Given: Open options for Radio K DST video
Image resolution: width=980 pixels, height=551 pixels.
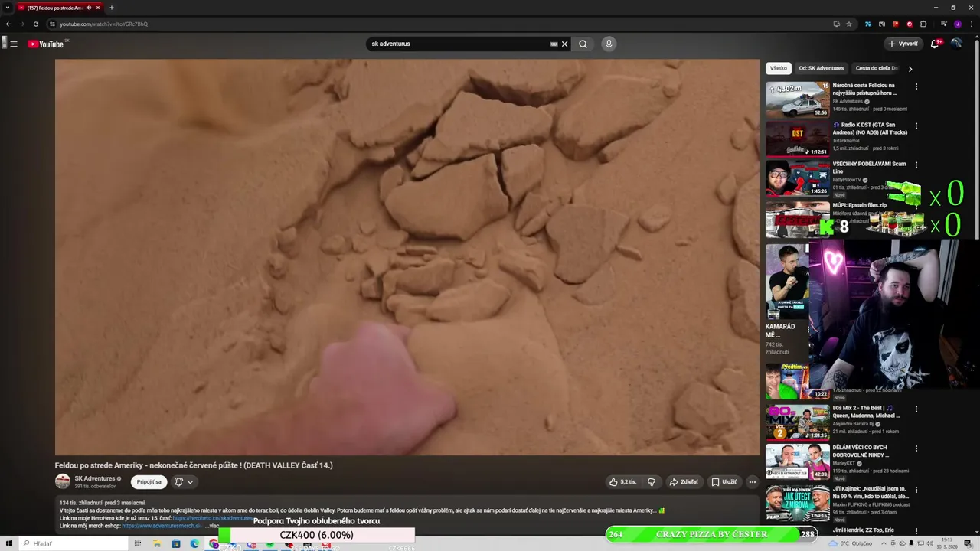Looking at the screenshot, I should pos(916,126).
